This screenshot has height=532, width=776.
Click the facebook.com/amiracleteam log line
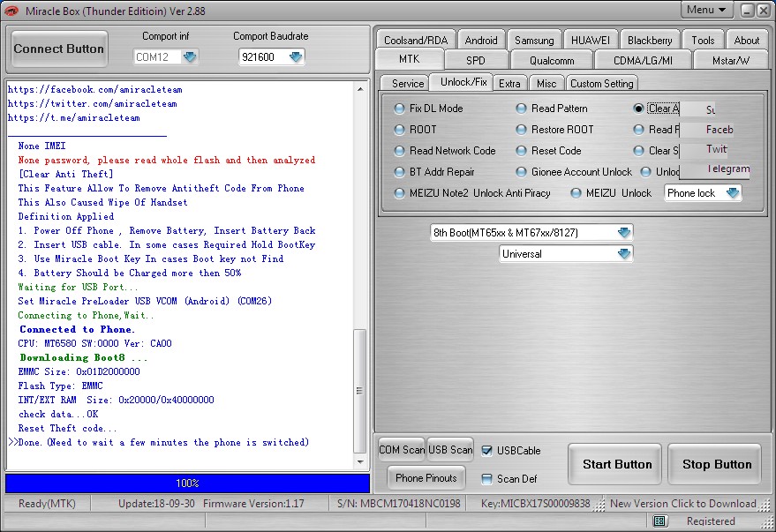pos(95,89)
